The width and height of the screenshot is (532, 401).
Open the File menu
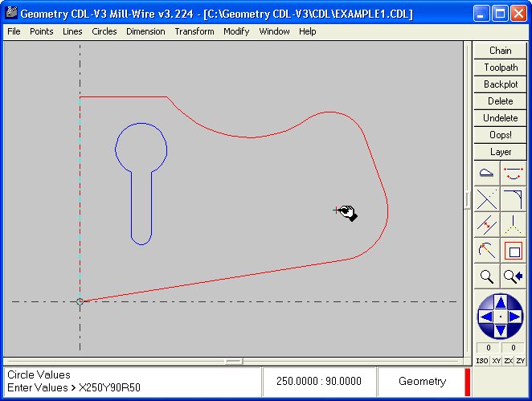14,31
